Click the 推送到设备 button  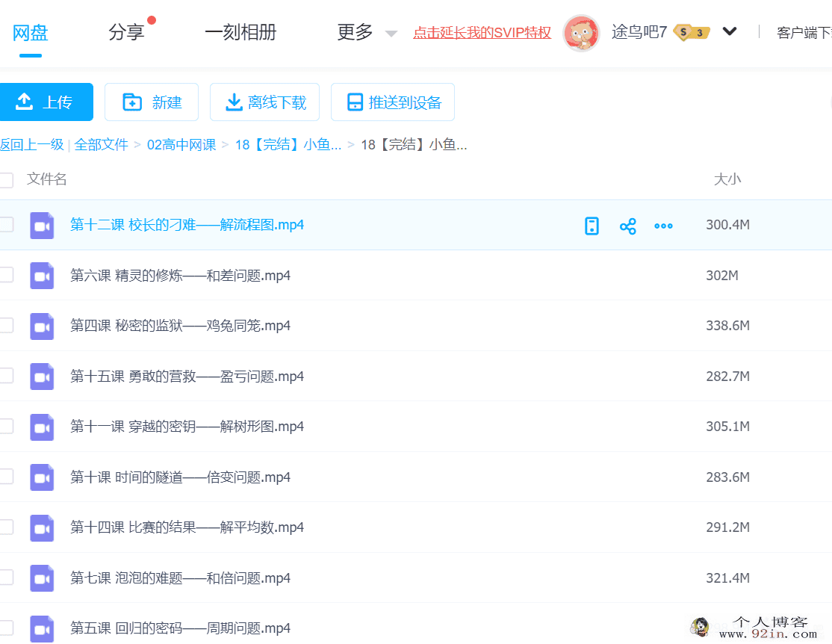pos(393,102)
